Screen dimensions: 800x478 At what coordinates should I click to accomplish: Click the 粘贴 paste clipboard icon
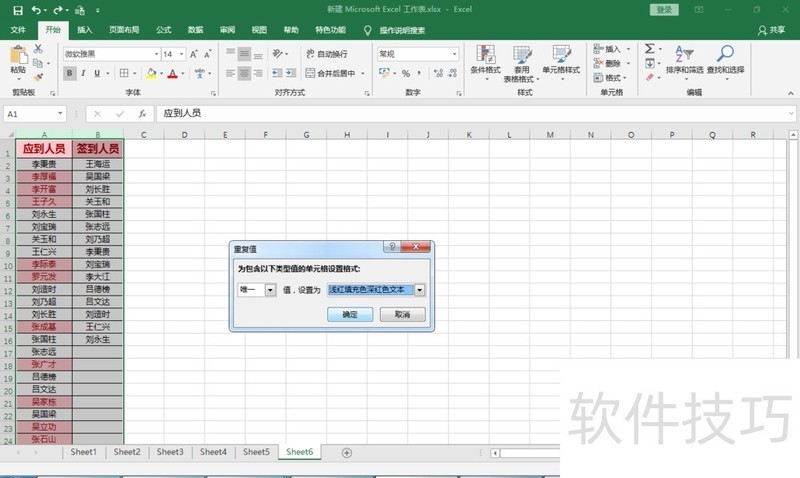click(x=18, y=57)
